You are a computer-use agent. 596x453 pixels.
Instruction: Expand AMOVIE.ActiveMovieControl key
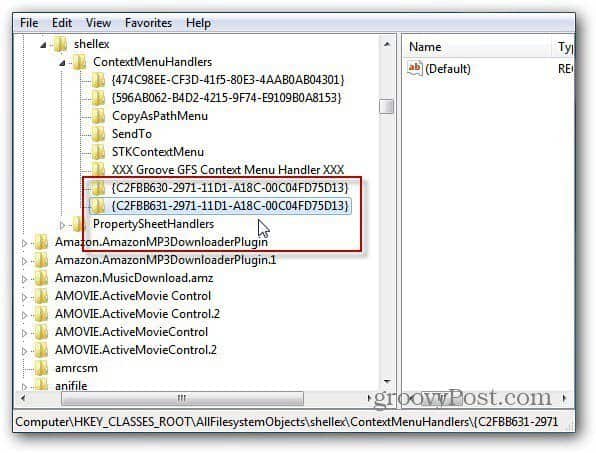click(x=24, y=333)
